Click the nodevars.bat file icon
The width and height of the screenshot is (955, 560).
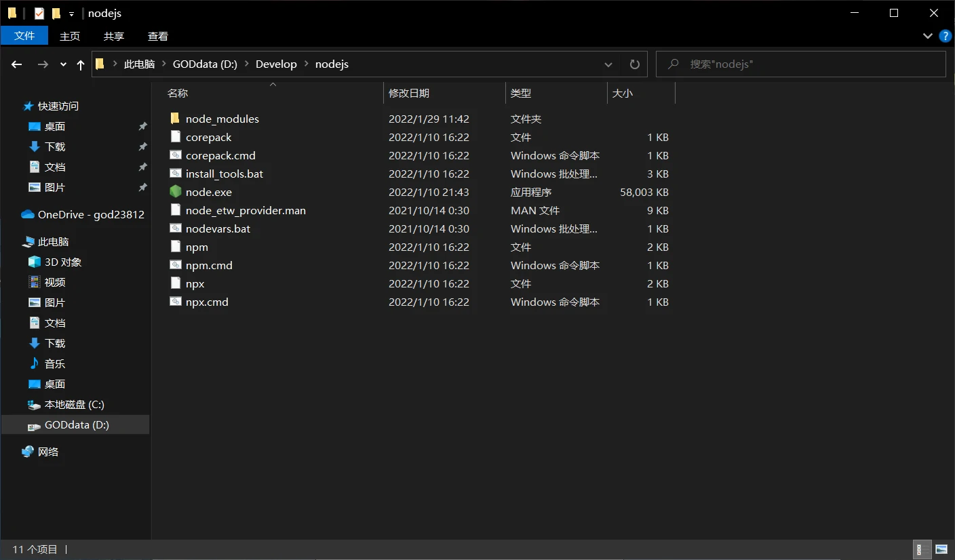[175, 228]
